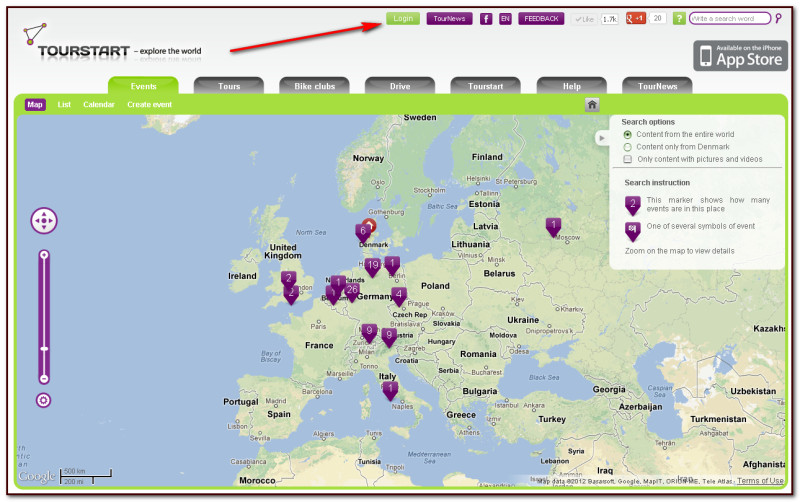Open the 1 event marker near Berlin

tap(392, 265)
